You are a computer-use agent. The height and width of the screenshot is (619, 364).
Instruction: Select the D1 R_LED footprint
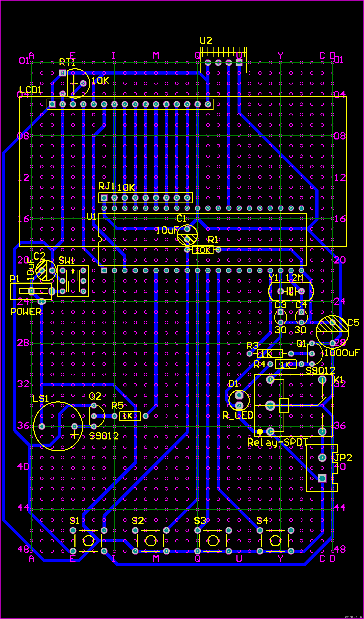[x=239, y=400]
